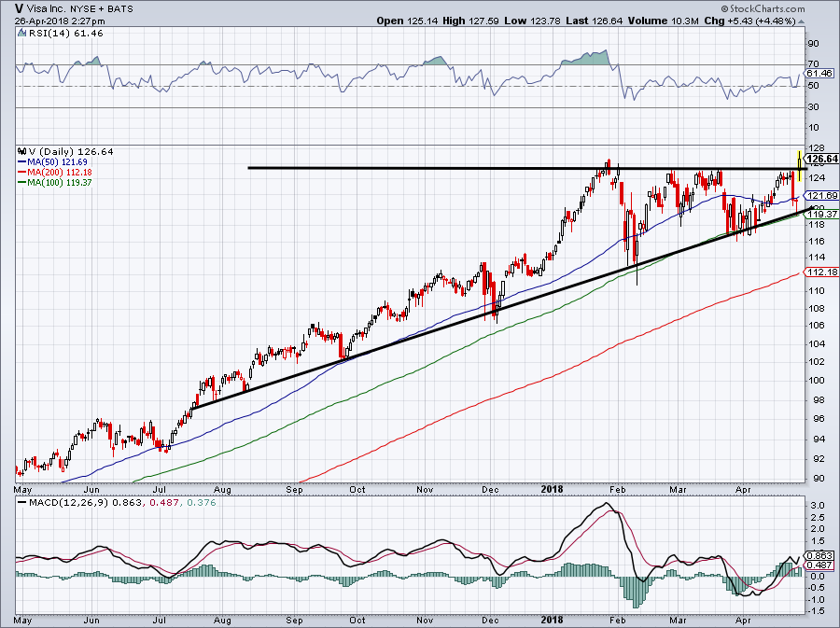Click May on the price chart date axis
This screenshot has height=628, width=840.
pyautogui.click(x=22, y=489)
